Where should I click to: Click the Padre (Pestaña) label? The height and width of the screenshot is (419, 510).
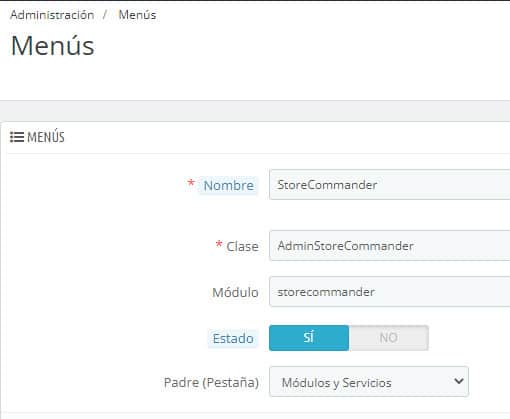pos(211,382)
